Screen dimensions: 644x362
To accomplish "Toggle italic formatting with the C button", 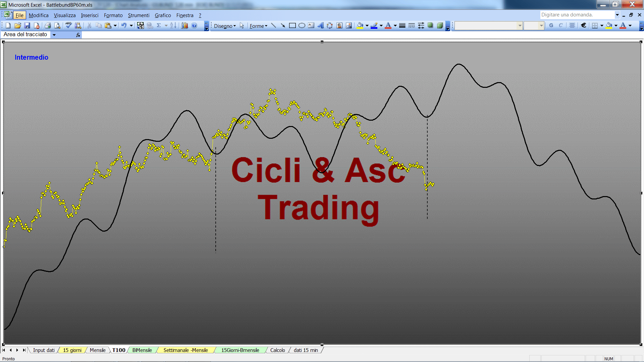I will tap(560, 25).
